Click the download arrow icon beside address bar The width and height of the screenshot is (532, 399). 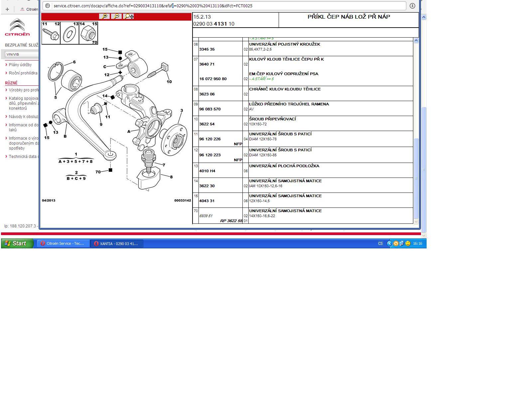point(412,6)
